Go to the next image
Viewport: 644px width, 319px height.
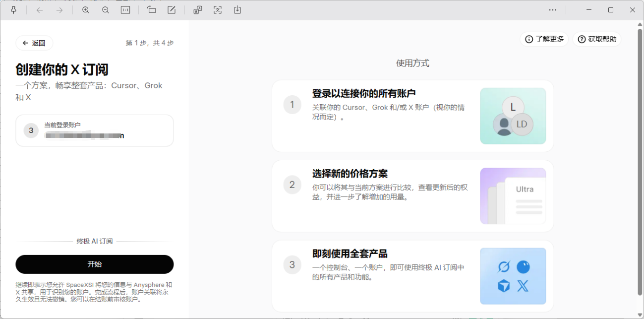click(x=59, y=10)
